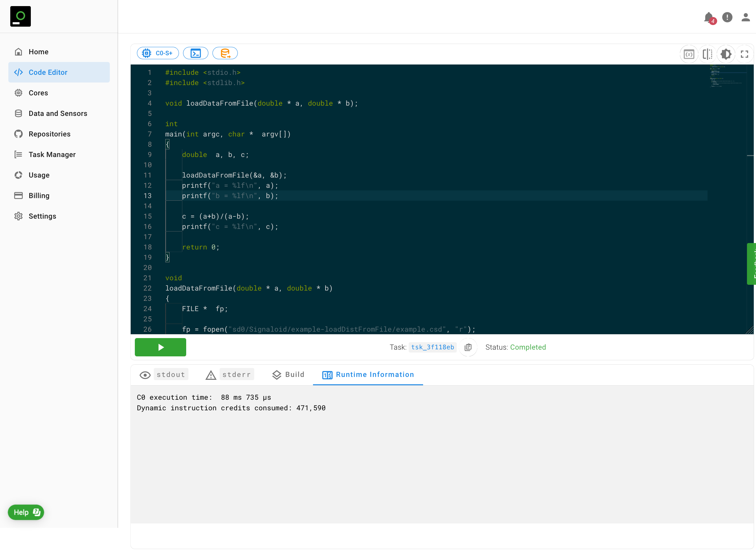Open the data sources database icon
Screen dimensions: 756x558
[225, 53]
